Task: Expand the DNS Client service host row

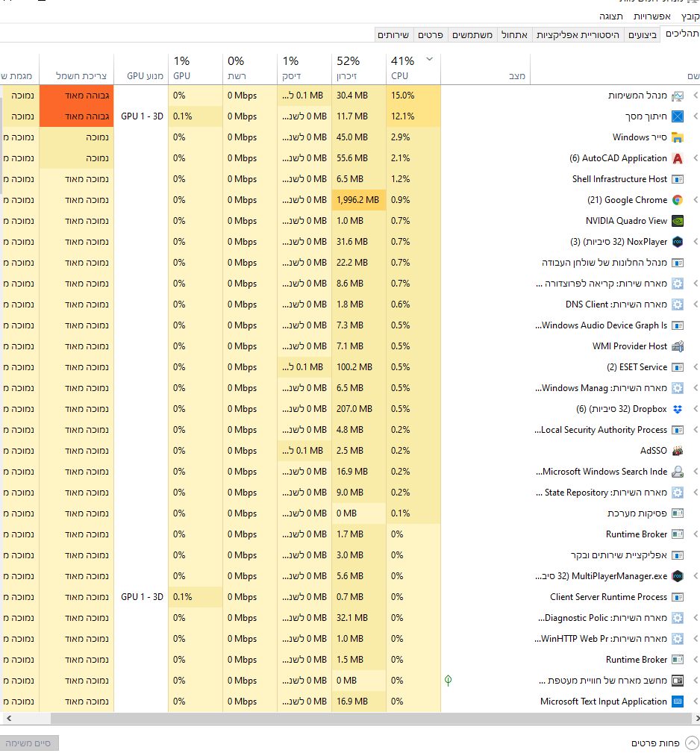Action: click(x=696, y=304)
